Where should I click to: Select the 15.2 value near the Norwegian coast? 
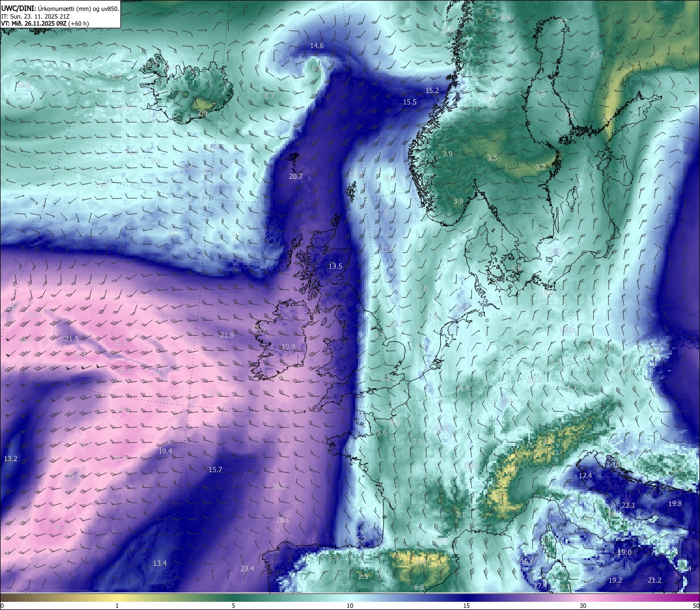432,90
